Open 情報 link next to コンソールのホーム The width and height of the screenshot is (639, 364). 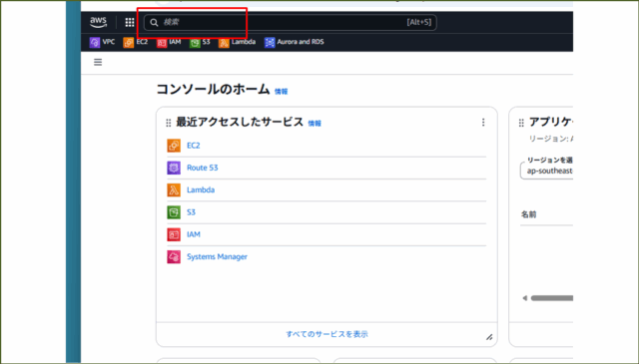[281, 92]
